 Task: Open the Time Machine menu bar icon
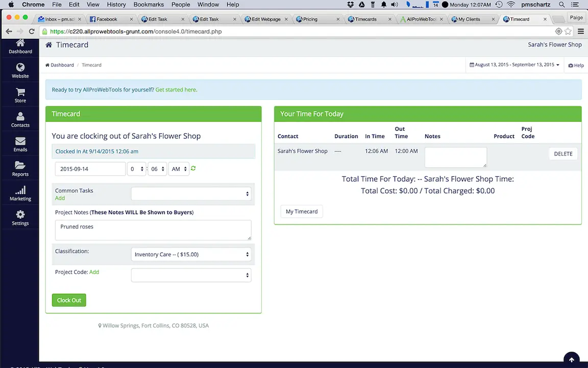pos(499,5)
